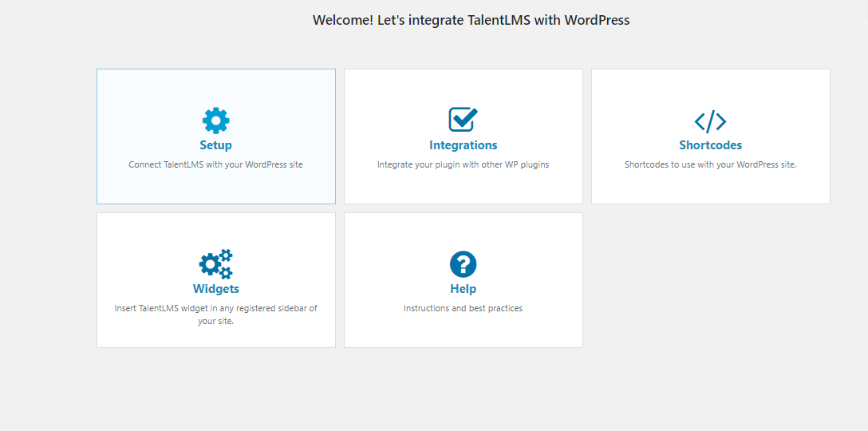Open the Help title link
This screenshot has width=868, height=431.
point(463,289)
